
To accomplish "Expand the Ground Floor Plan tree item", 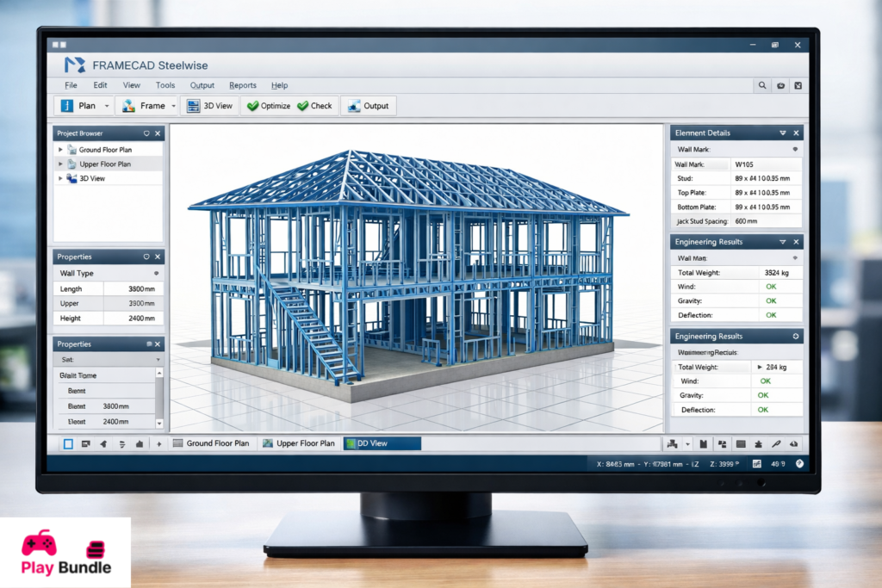I will coord(59,149).
